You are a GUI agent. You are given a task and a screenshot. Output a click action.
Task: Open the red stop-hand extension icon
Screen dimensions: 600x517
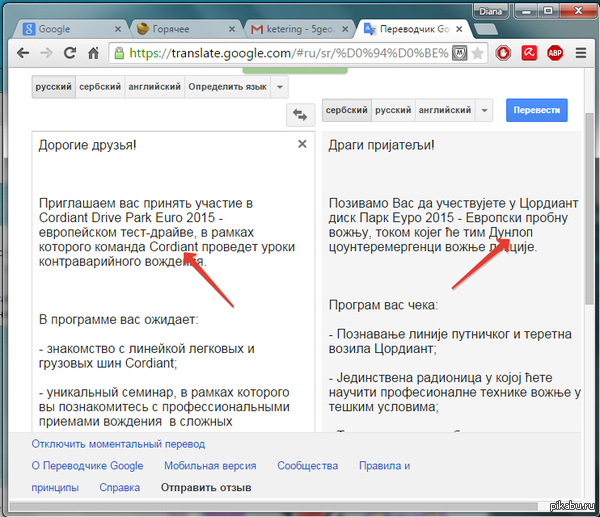[x=506, y=54]
